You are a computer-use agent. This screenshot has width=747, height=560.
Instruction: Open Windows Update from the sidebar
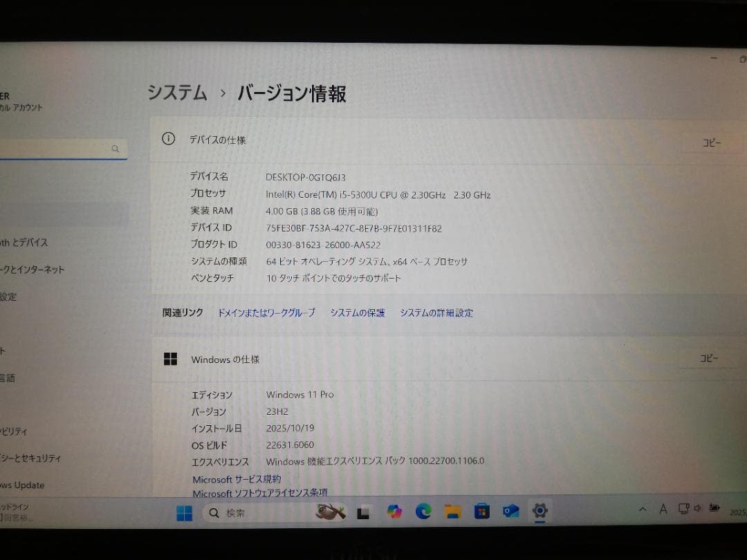click(x=28, y=485)
